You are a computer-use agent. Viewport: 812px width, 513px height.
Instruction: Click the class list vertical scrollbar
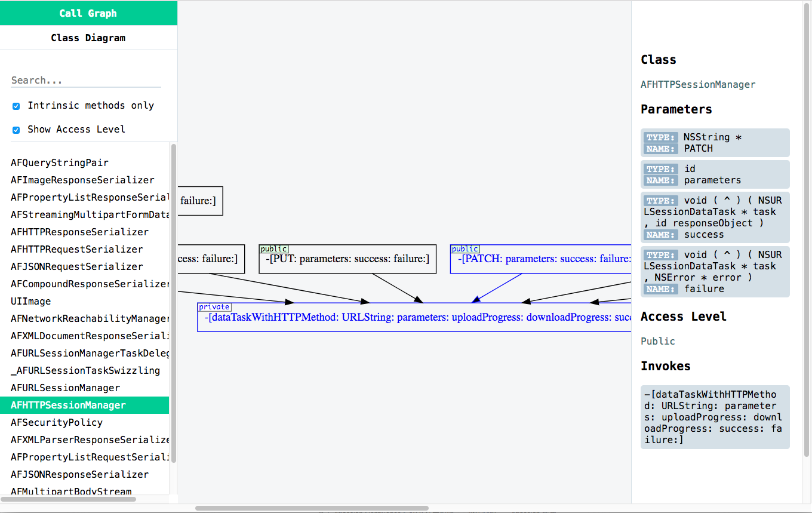[x=174, y=303]
